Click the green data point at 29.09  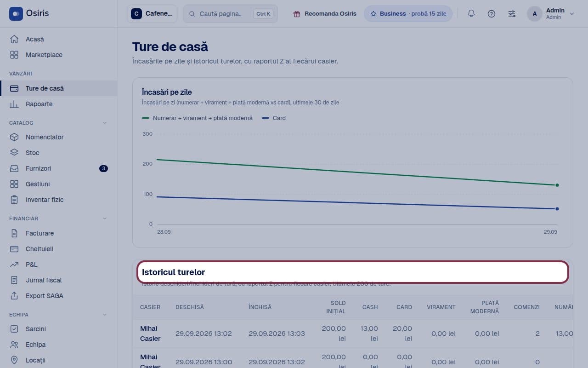557,185
